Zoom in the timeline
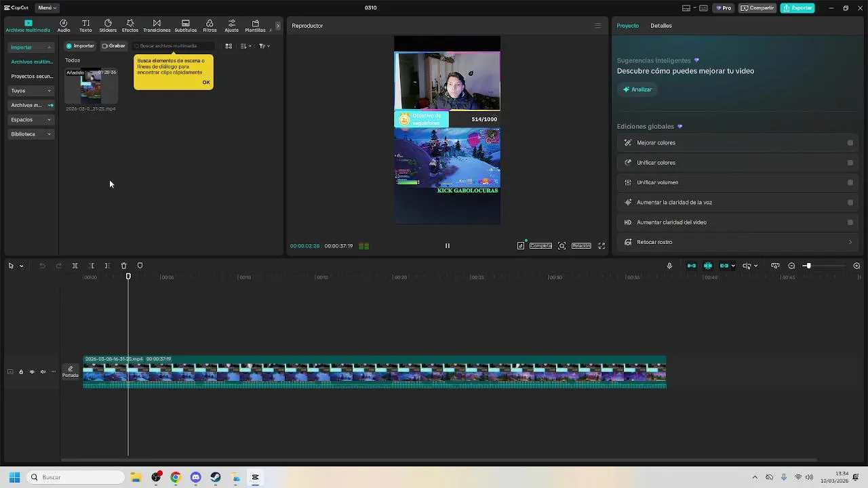This screenshot has width=868, height=488. 856,266
